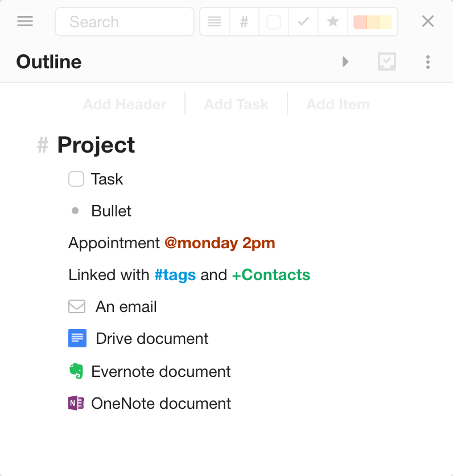Image resolution: width=453 pixels, height=476 pixels.
Task: Expand the triangle arrow next to Outline
Action: pyautogui.click(x=345, y=61)
